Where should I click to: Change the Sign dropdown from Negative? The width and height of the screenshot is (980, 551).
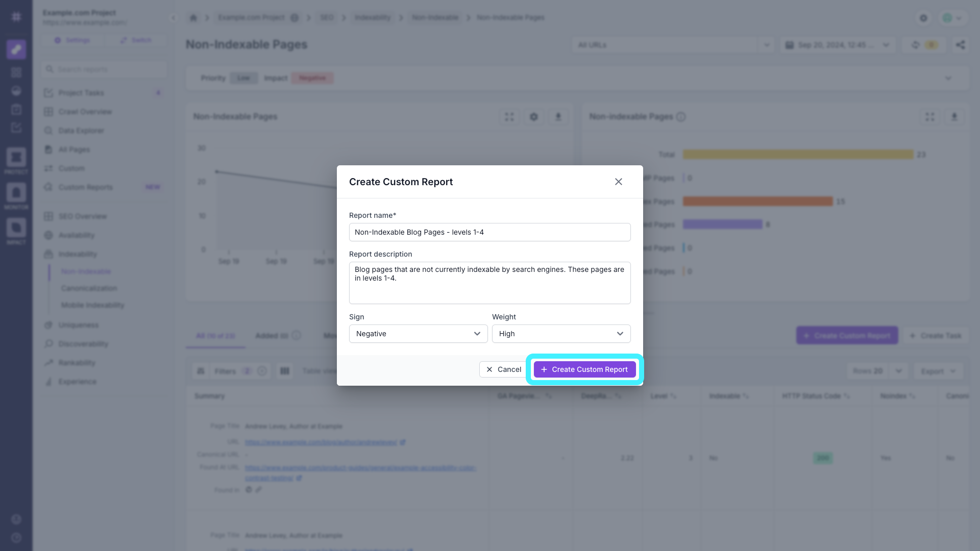tap(418, 334)
